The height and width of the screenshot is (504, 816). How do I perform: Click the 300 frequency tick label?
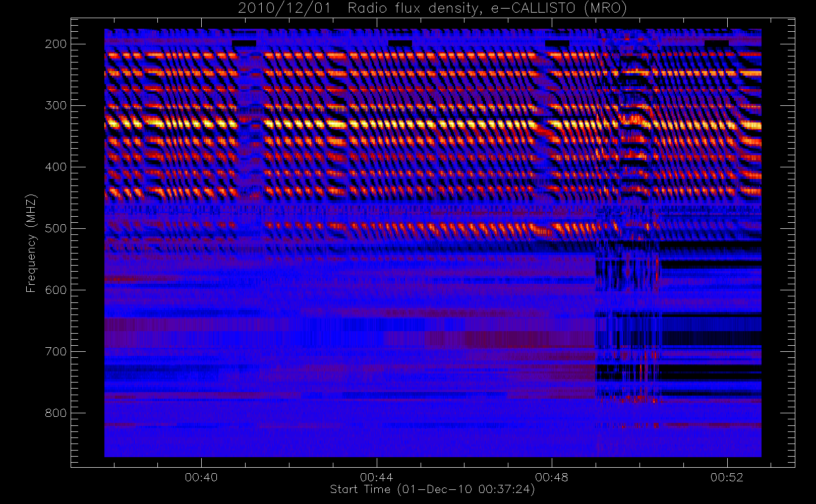tap(55, 105)
